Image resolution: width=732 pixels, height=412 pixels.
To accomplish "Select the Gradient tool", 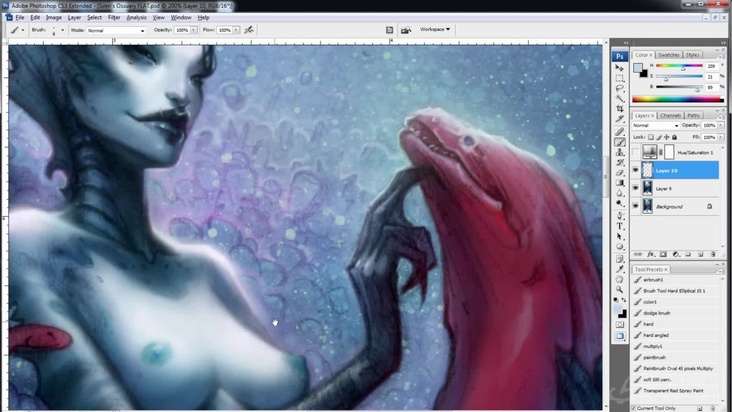I will click(x=619, y=183).
